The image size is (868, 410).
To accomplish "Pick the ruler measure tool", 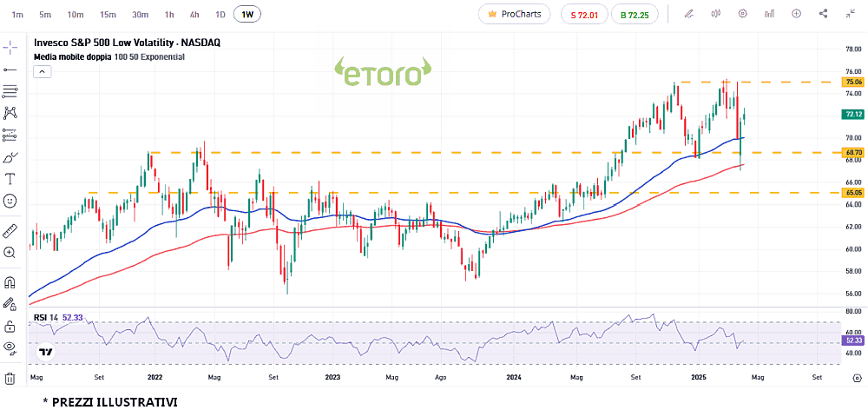I will 10,230.
